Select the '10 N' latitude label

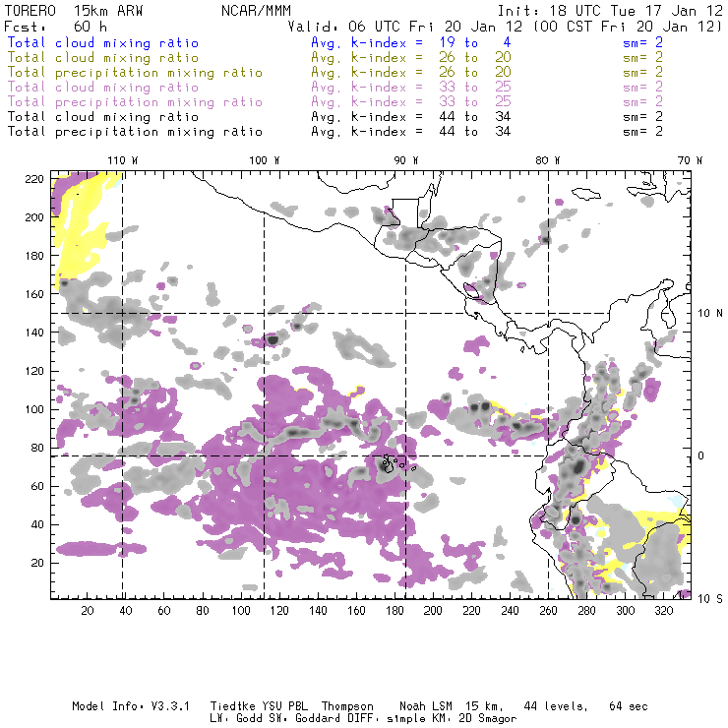pos(710,314)
